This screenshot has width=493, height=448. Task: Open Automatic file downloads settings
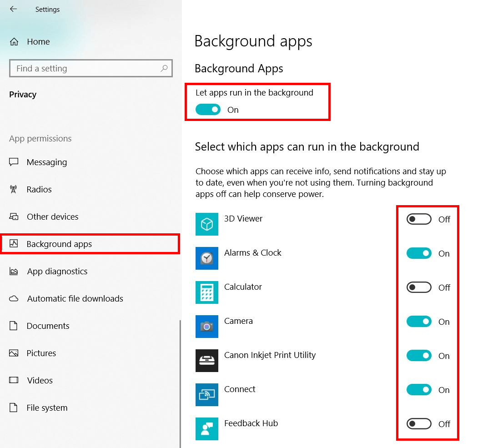point(91,298)
